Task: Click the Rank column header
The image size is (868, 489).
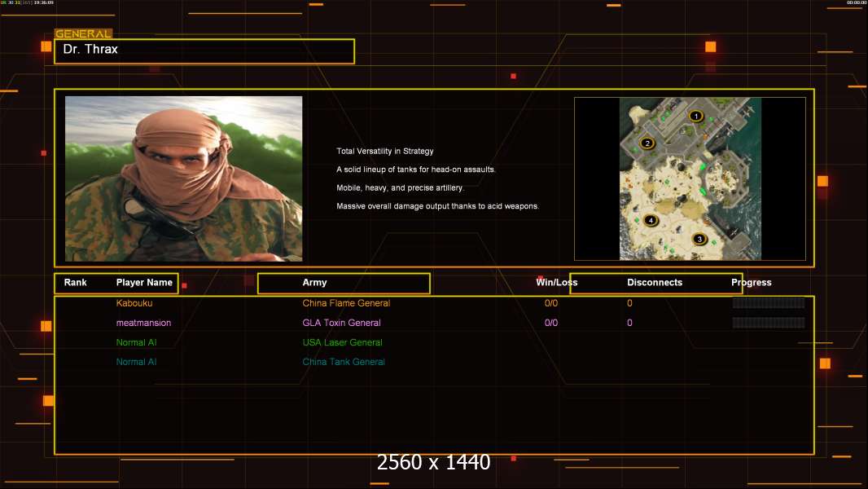Action: coord(75,283)
